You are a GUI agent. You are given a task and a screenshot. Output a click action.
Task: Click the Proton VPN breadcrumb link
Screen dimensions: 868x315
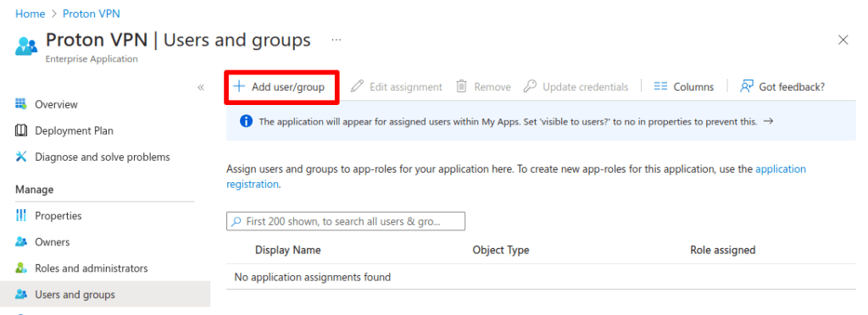(x=92, y=14)
